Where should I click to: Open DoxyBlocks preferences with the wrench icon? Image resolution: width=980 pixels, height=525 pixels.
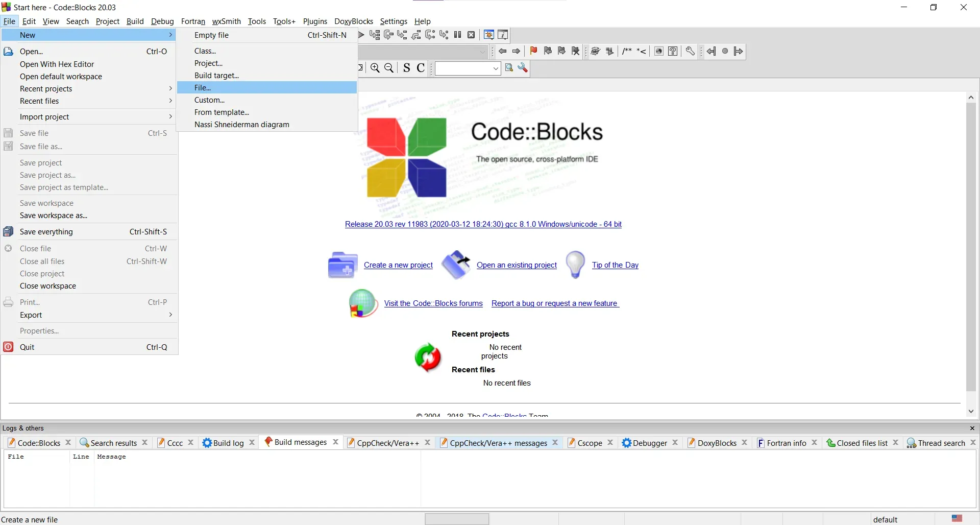click(x=690, y=51)
